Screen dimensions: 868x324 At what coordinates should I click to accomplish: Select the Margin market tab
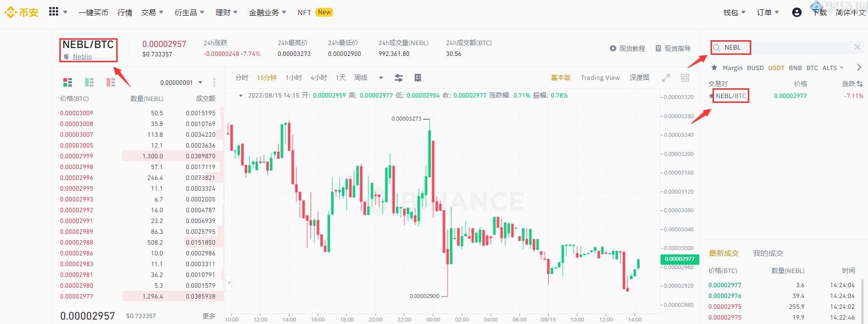733,68
